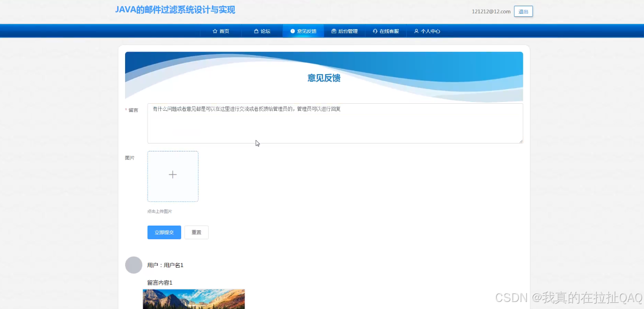Go to 个人中心 in nav bar
Viewport: 644px width, 309px height.
pos(427,31)
